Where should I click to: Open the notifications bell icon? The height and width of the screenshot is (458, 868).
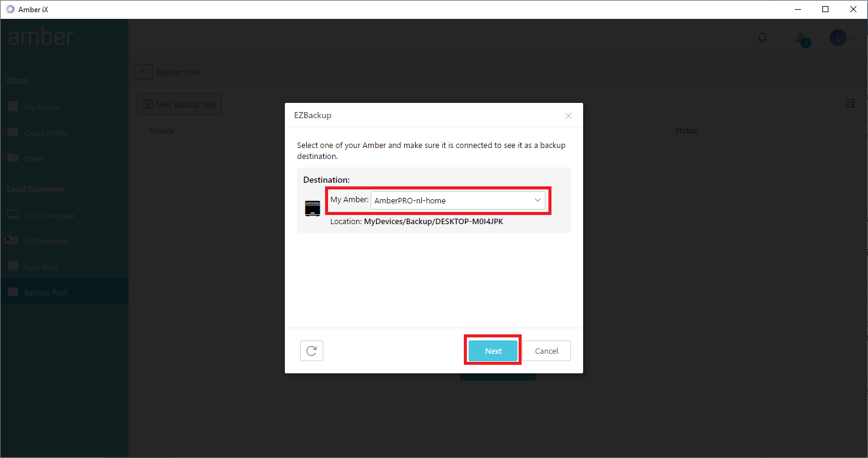[762, 38]
